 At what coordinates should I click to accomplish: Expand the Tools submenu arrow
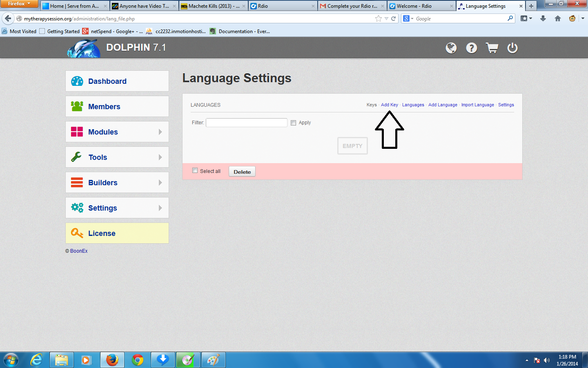click(160, 157)
